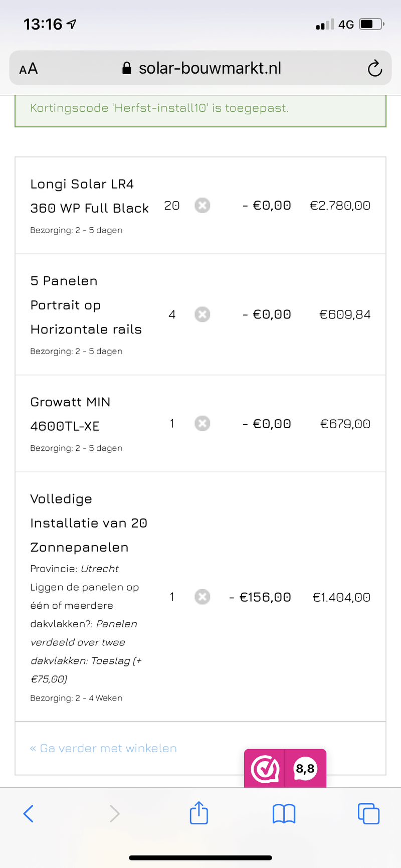
Task: Tap the quantity 4 for the rails item
Action: pos(172,314)
